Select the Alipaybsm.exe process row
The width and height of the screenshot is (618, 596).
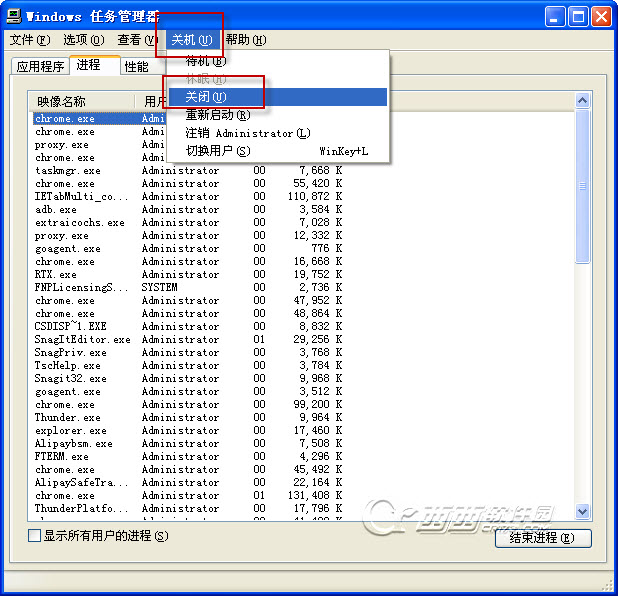pos(188,443)
